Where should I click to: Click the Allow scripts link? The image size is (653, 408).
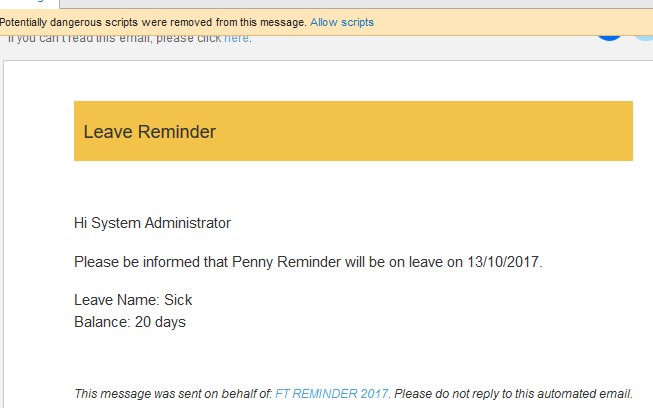tap(341, 22)
